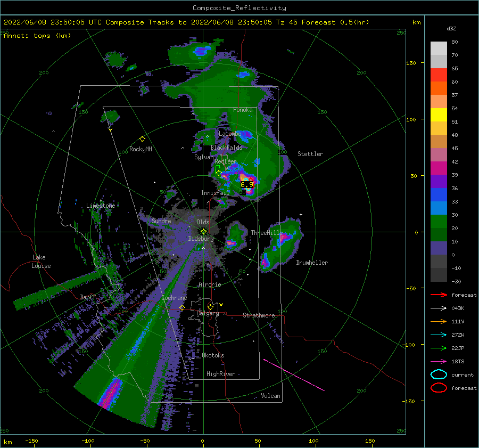Click the white 04DK arrow legend icon
This screenshot has height=448, width=479.
coord(439,308)
